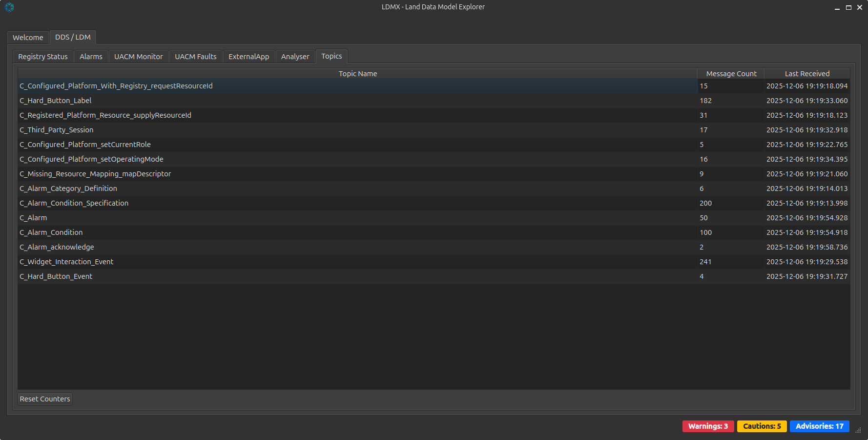Select the C_Third_Party_Session topic row
The height and width of the screenshot is (440, 868).
pos(195,130)
